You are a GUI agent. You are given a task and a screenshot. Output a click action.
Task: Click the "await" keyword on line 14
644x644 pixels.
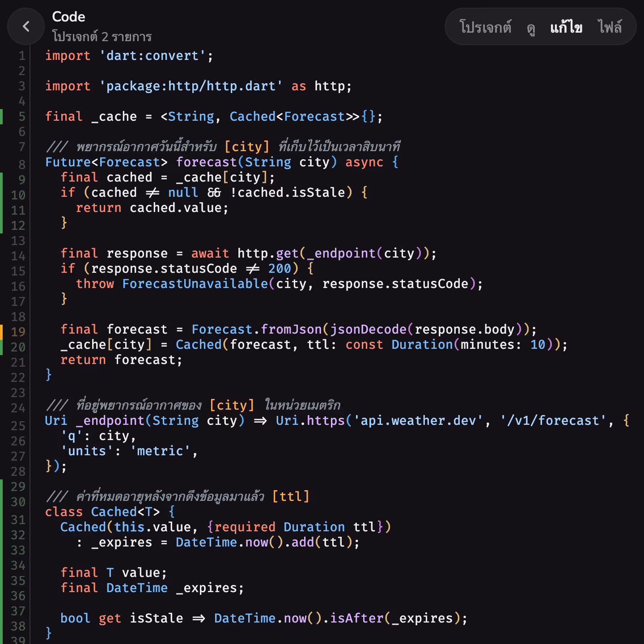coord(210,254)
